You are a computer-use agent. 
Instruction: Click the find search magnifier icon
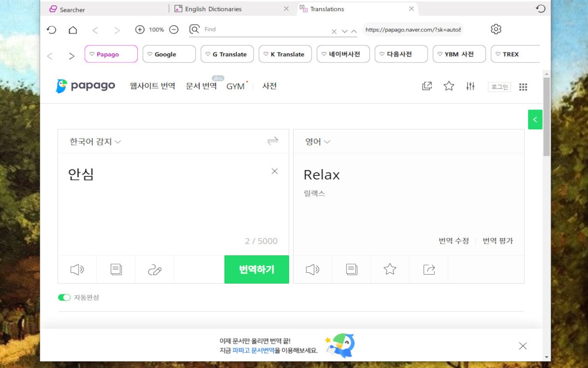(195, 29)
